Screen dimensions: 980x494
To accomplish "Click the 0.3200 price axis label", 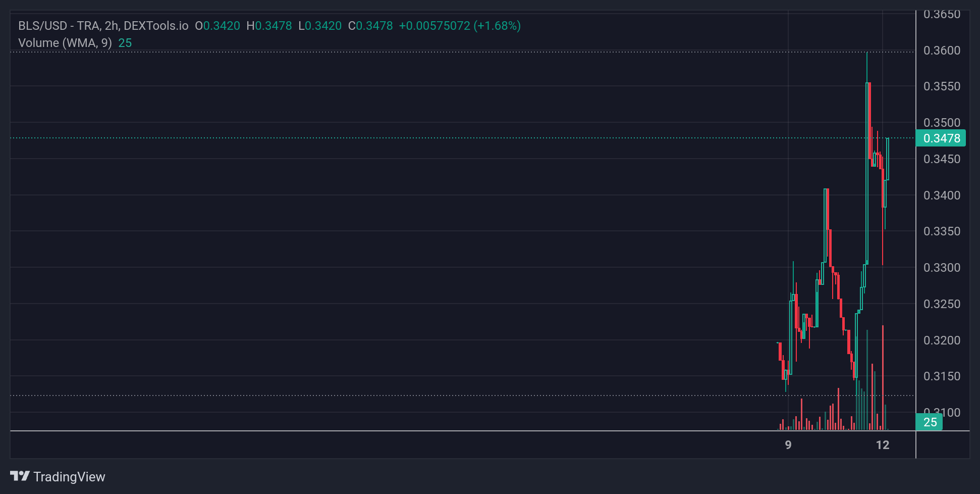I will point(942,340).
